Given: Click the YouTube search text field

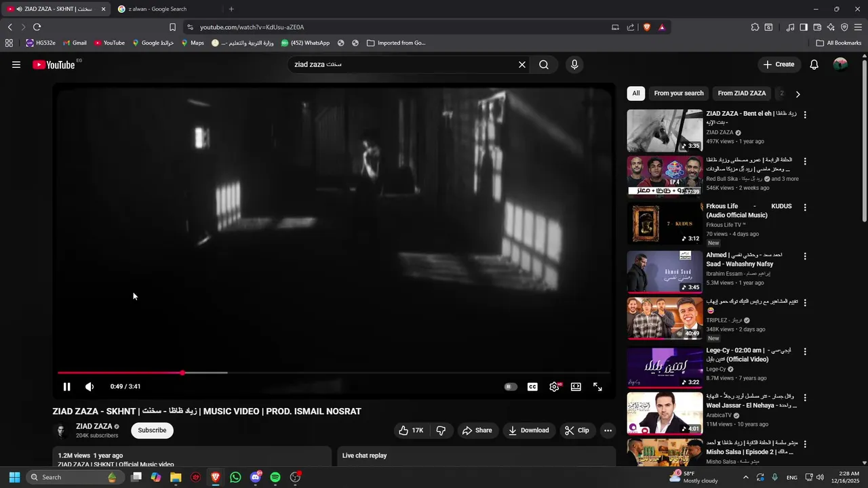Looking at the screenshot, I should (400, 64).
